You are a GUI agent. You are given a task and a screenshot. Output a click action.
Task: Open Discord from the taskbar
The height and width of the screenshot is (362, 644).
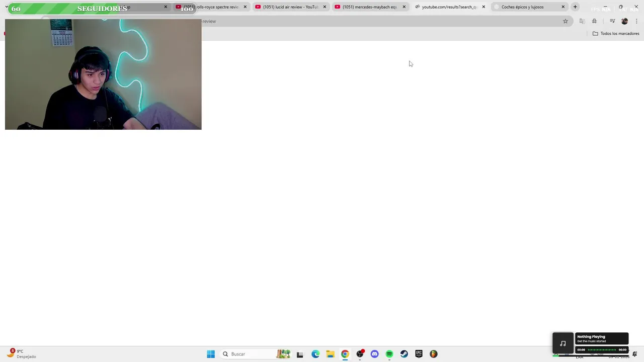tap(374, 354)
